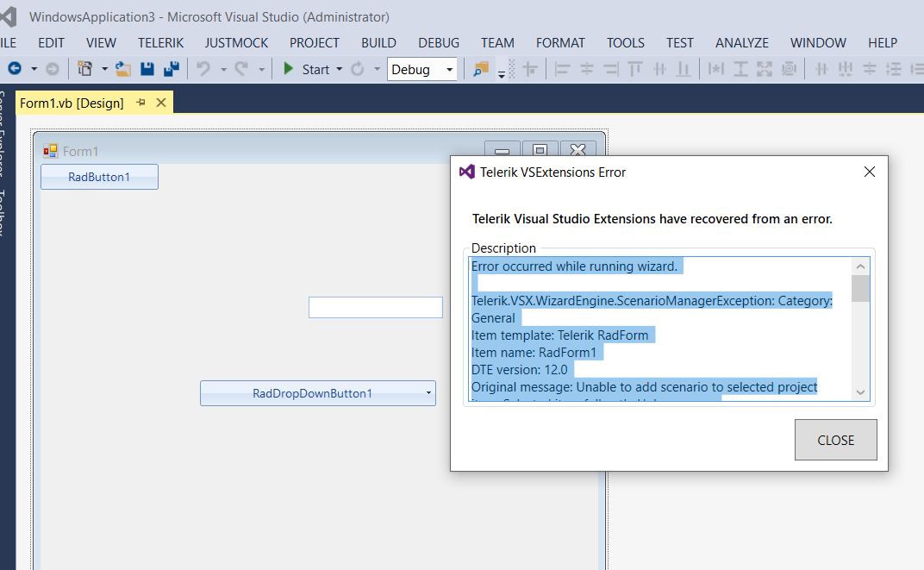The width and height of the screenshot is (924, 570).
Task: Click the Align to Grid icon
Action: click(530, 69)
